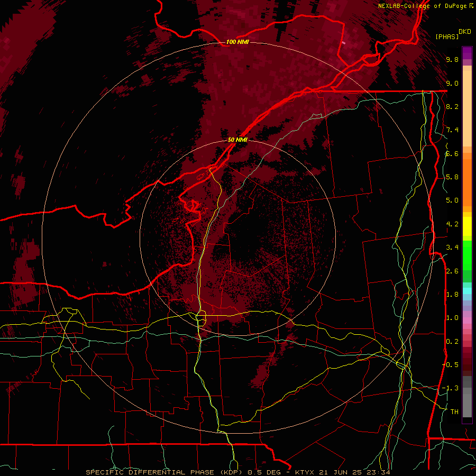Click the 9.8 value on the color scale

coord(452,59)
